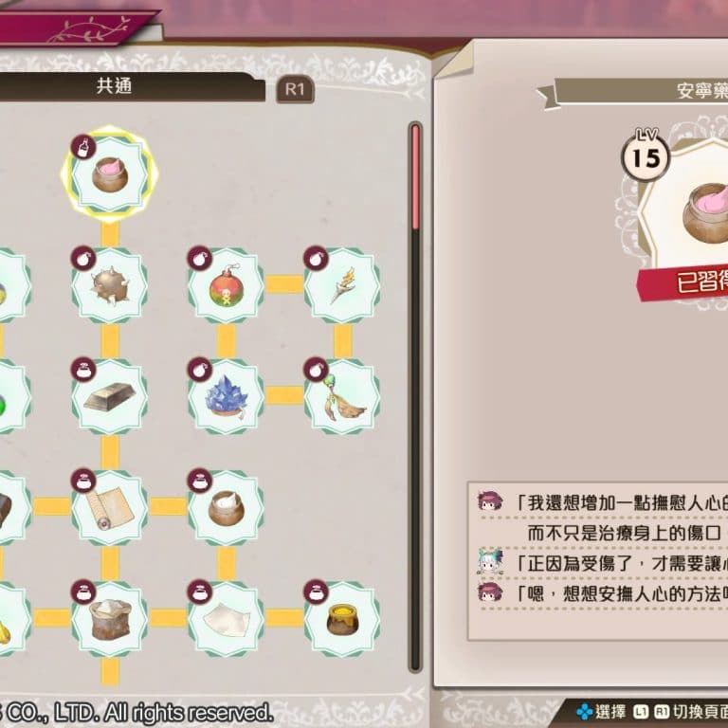Select the white cloth recipe node
Image resolution: width=728 pixels, height=728 pixels.
tap(227, 619)
